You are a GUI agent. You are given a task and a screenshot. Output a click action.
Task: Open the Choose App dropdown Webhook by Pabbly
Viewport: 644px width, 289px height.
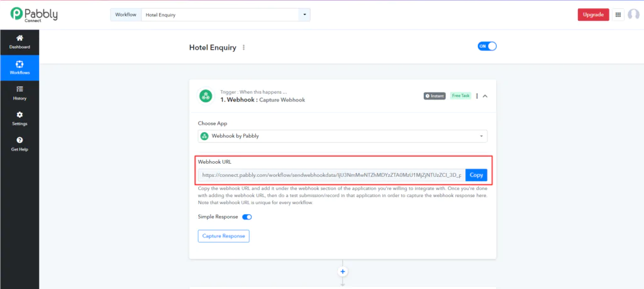pyautogui.click(x=343, y=136)
